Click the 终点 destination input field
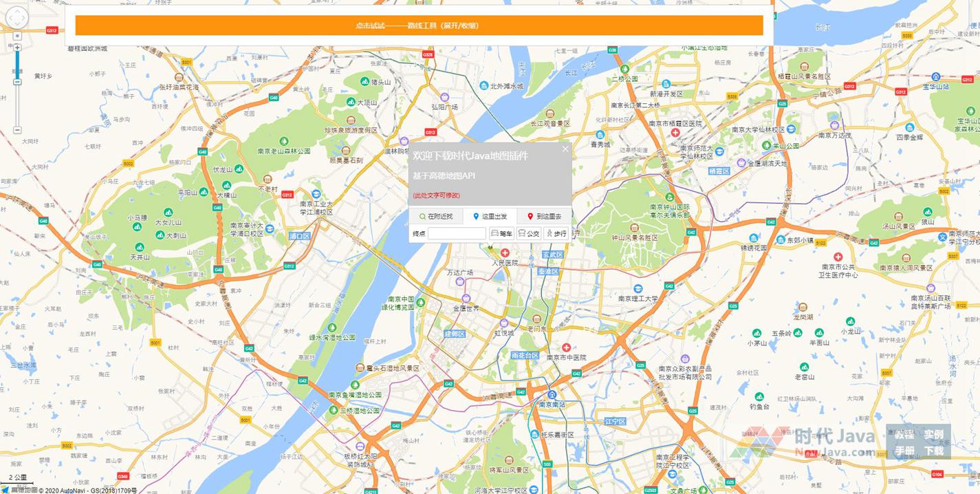Image resolution: width=980 pixels, height=494 pixels. (x=457, y=234)
